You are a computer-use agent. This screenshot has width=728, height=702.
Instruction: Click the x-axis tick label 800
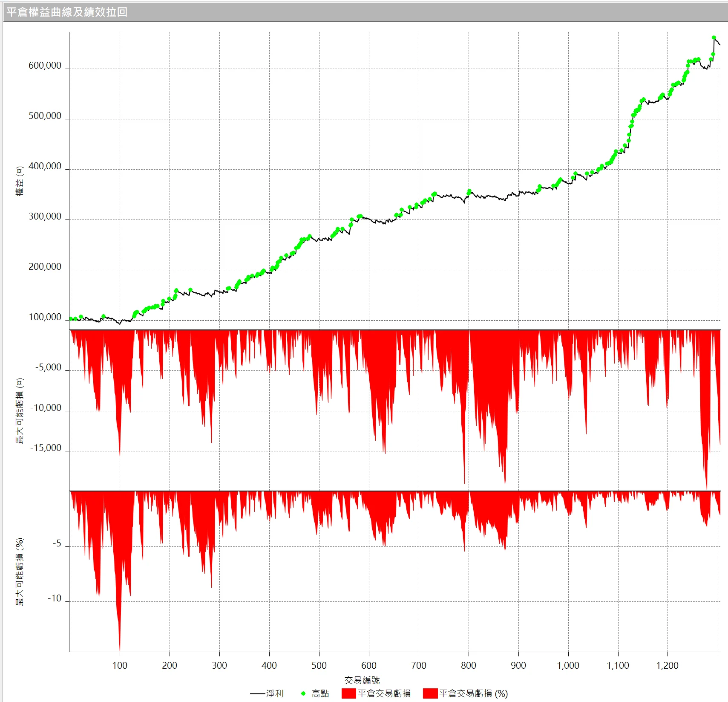pos(469,665)
